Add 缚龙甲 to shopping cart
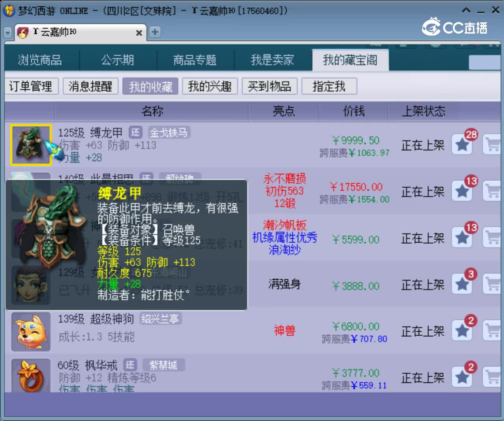The image size is (504, 421). pos(493,145)
